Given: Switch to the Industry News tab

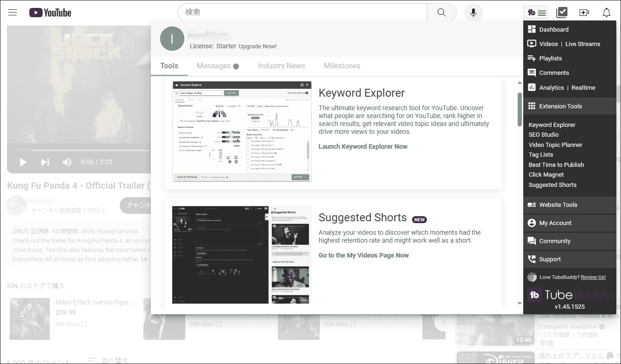Looking at the screenshot, I should coord(281,66).
